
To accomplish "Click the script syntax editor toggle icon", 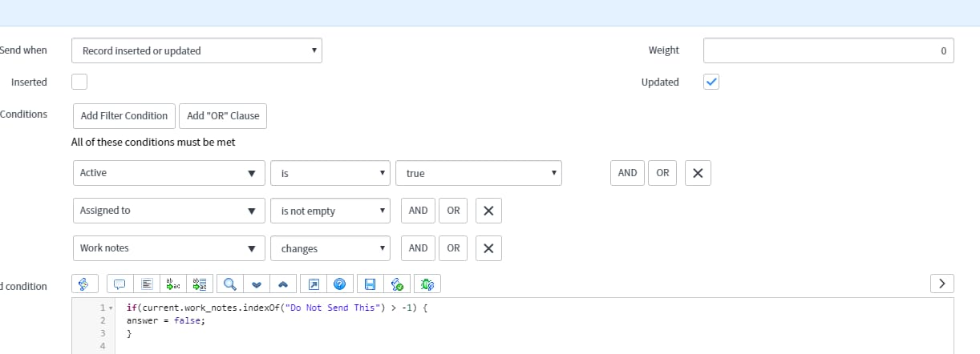I will 84,284.
